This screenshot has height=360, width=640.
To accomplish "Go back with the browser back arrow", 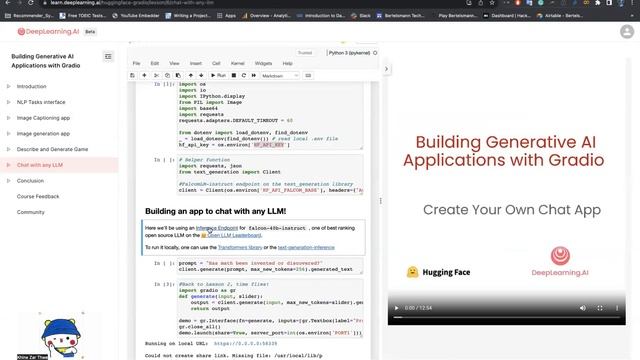I will pyautogui.click(x=7, y=3).
